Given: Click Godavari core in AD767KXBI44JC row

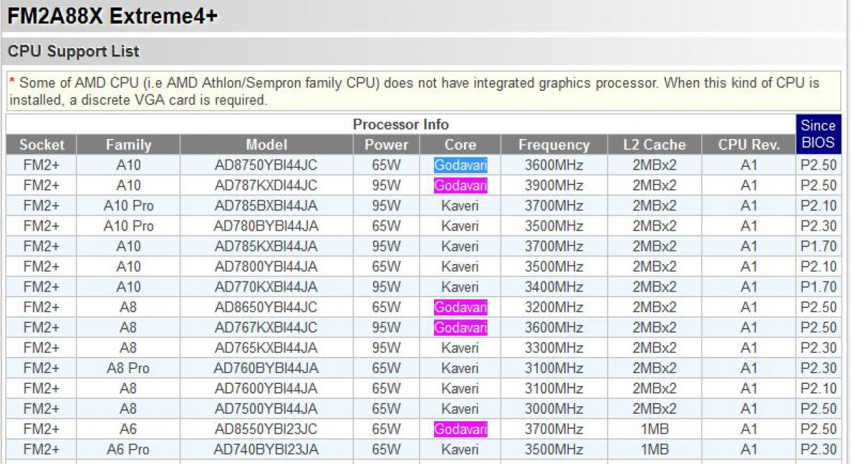Looking at the screenshot, I should 460,328.
